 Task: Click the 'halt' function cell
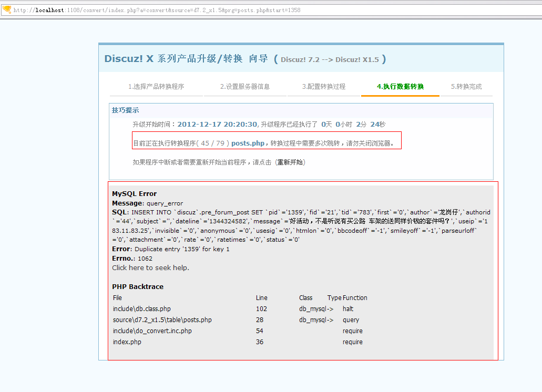click(347, 309)
